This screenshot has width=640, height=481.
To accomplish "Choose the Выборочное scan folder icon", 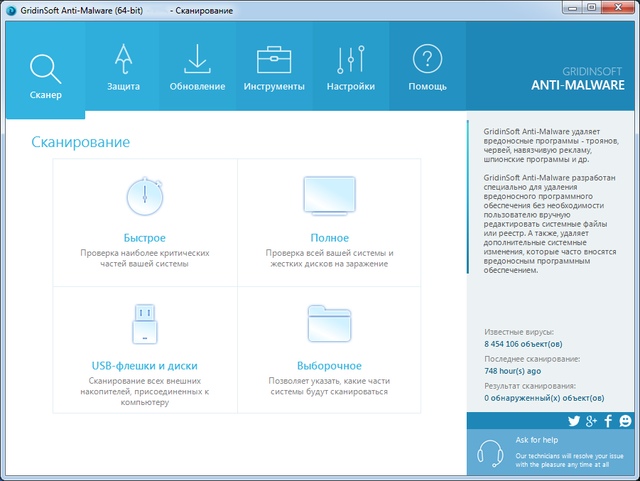I will click(x=329, y=324).
